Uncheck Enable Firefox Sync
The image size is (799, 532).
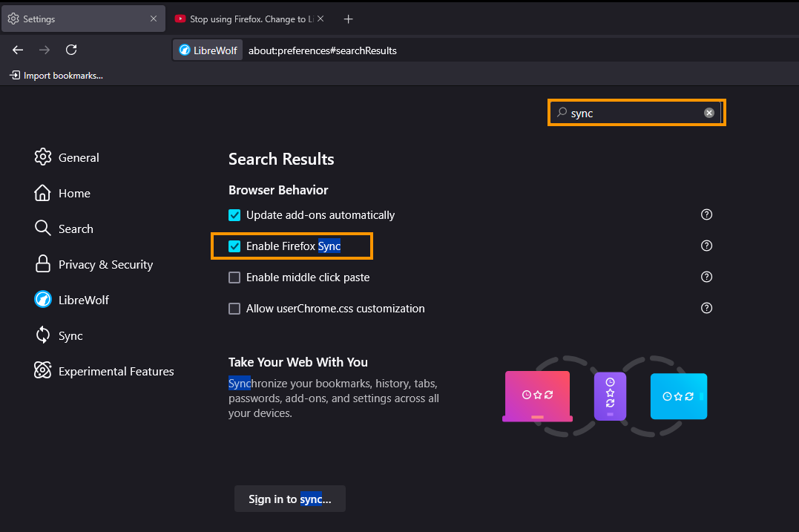[x=234, y=246]
